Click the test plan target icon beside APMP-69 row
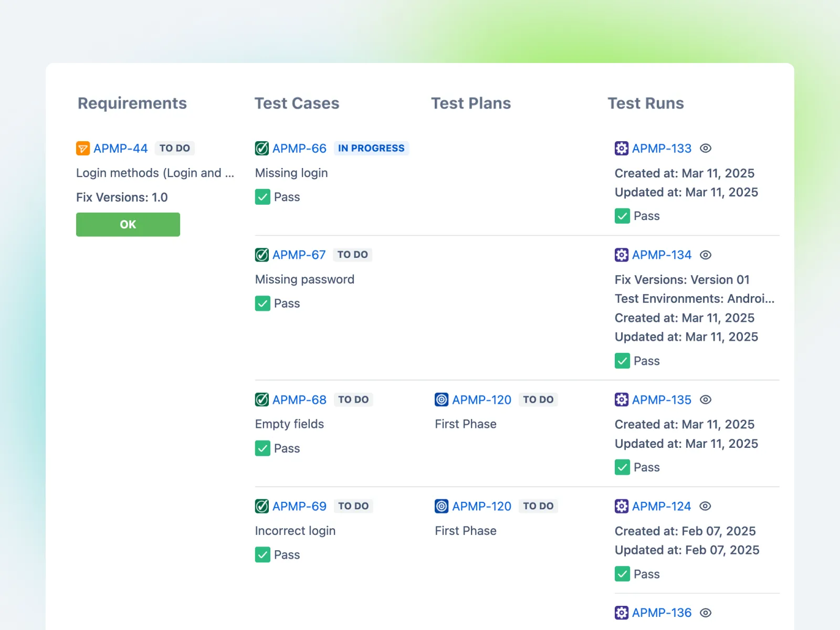Image resolution: width=840 pixels, height=630 pixels. click(442, 507)
